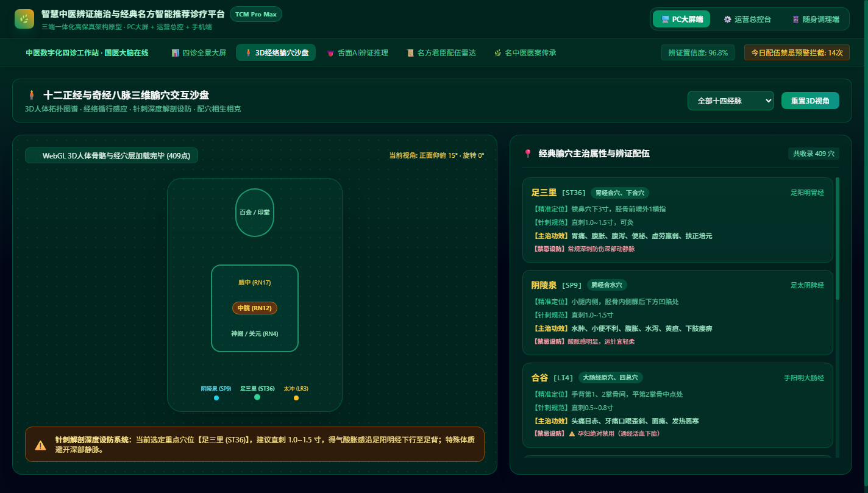Click the cyan 阴陵泉 (SP9) point dot
Screen dimensions: 868x493
216,398
